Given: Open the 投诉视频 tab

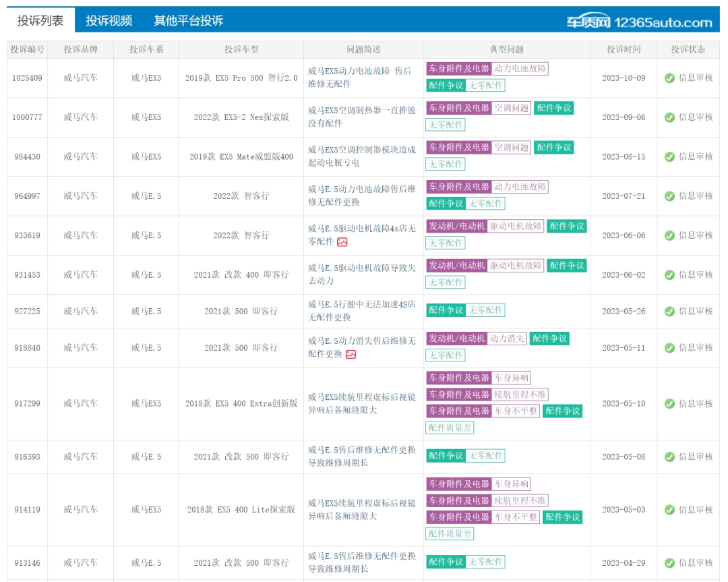Looking at the screenshot, I should (109, 20).
